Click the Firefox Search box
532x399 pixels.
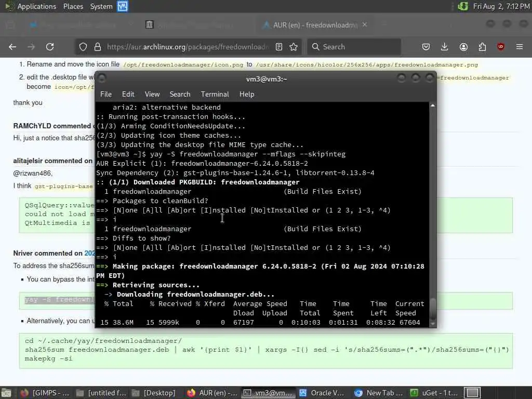354,47
